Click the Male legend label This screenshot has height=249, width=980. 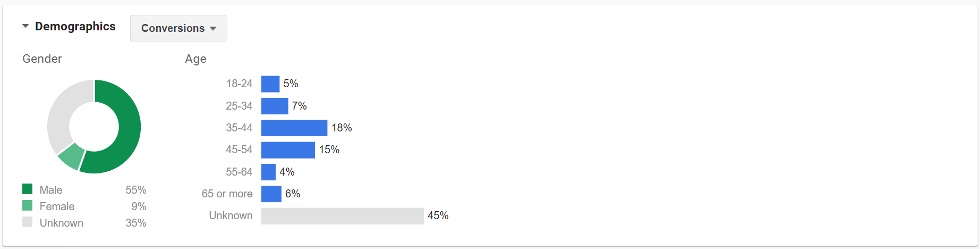(51, 190)
